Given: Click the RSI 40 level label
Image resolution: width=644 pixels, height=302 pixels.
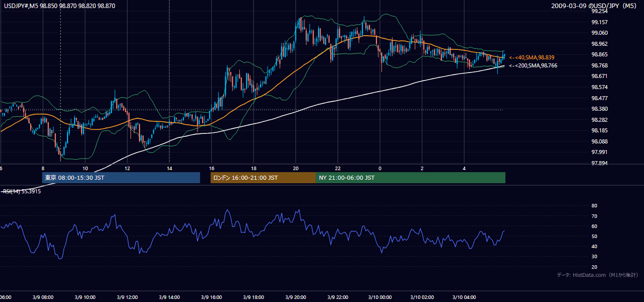Looking at the screenshot, I should (594, 246).
